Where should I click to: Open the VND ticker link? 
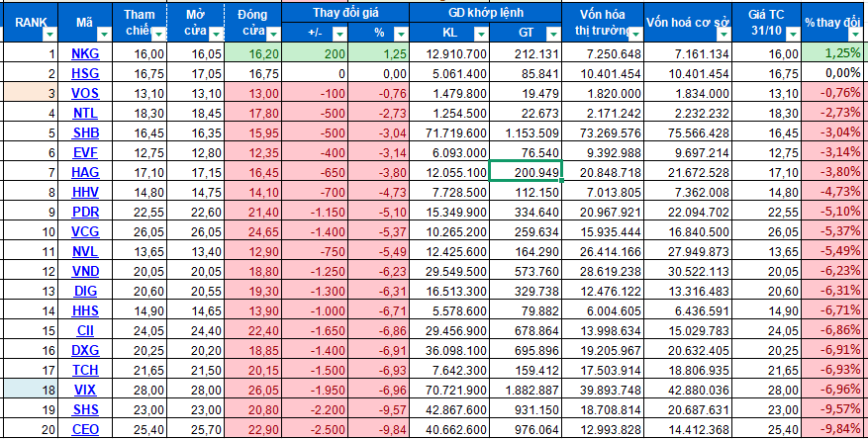coord(85,272)
